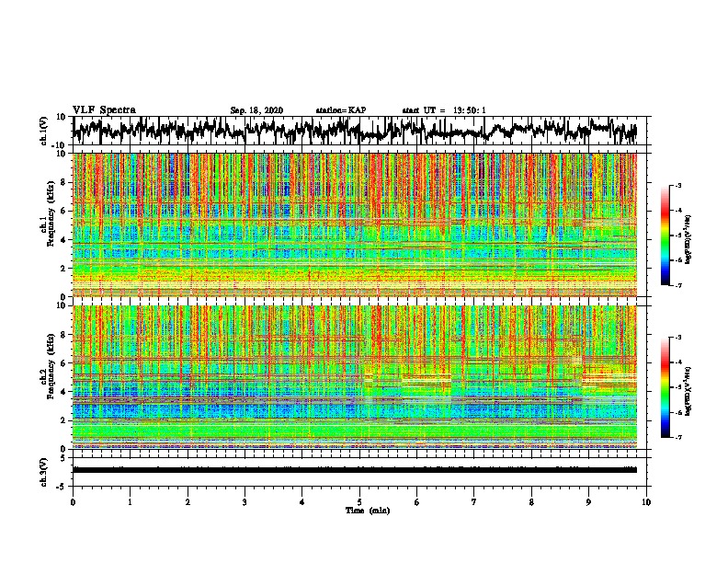This screenshot has height=563, width=728.
Task: Select the "Sep. 18, 2020" date label
Action: click(256, 110)
